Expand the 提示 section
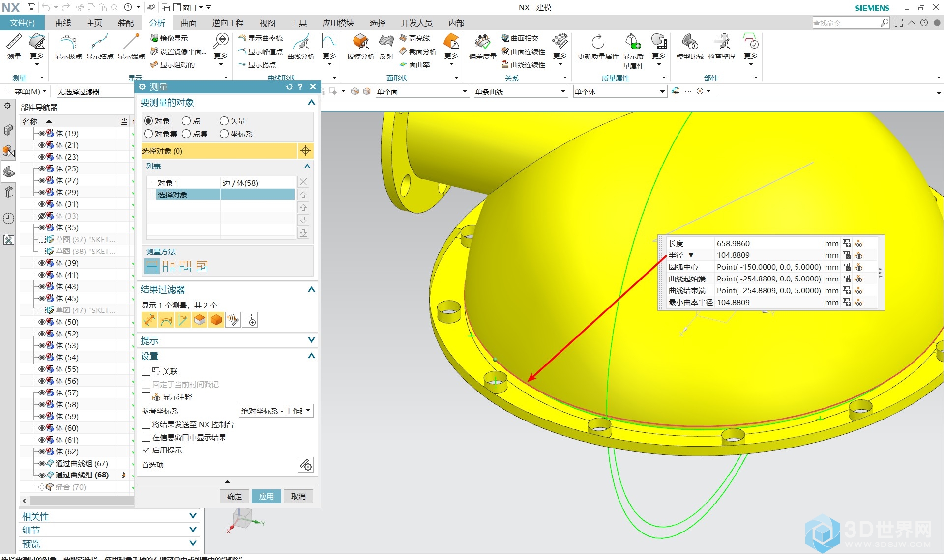 pos(311,340)
